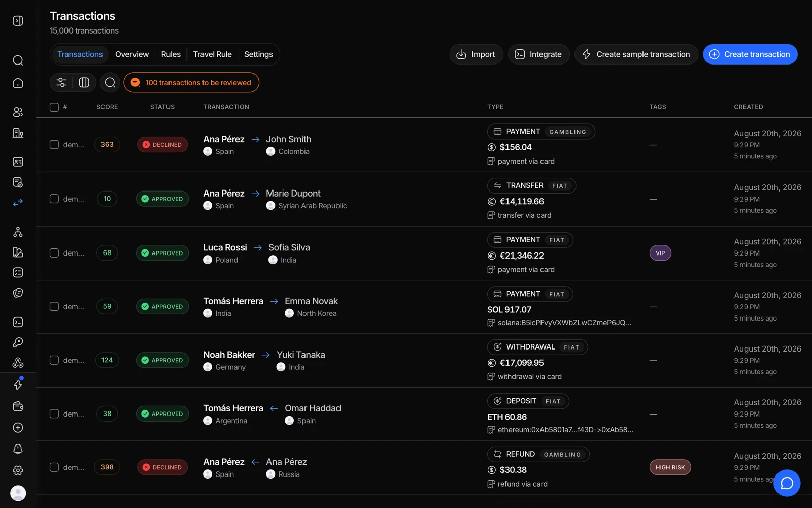
Task: Click the blue Create transaction button
Action: [750, 54]
